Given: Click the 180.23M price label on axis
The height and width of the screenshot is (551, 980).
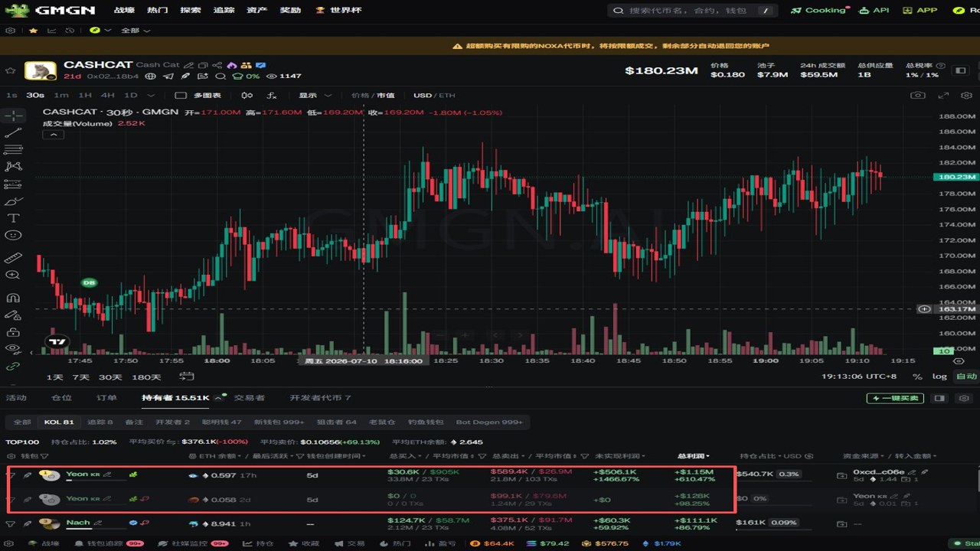Looking at the screenshot, I should pos(955,177).
